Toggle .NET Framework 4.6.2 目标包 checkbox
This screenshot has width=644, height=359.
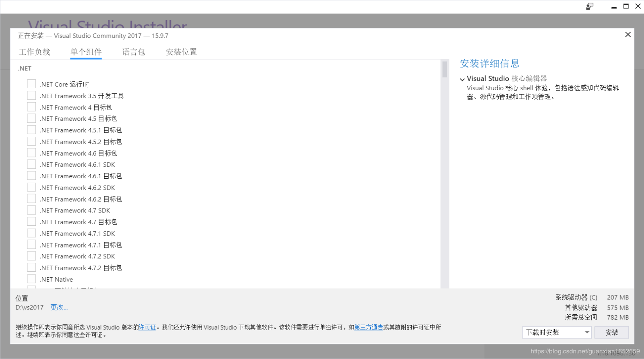tap(31, 199)
